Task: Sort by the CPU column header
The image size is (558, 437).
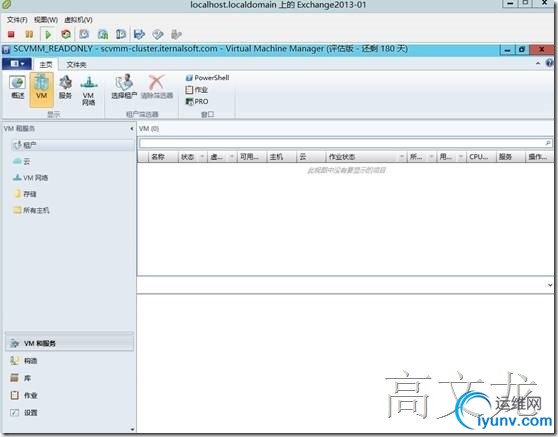Action: [481, 157]
